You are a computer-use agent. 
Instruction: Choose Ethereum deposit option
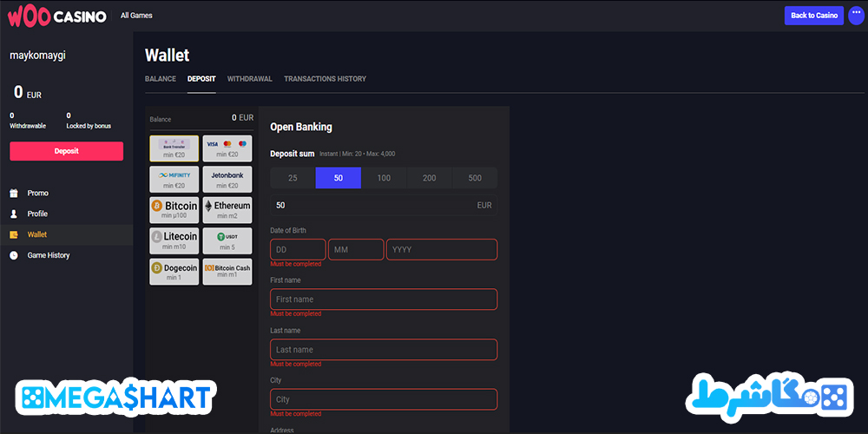click(227, 210)
